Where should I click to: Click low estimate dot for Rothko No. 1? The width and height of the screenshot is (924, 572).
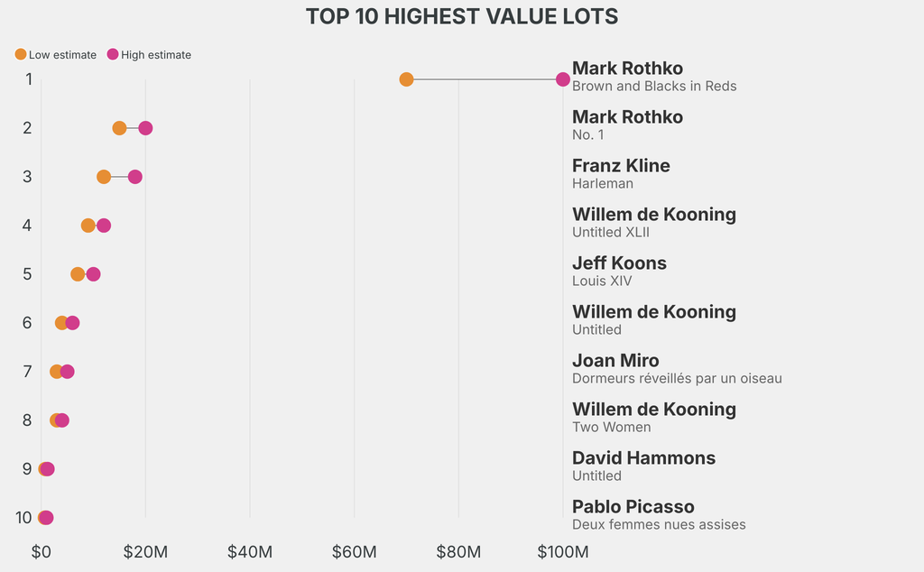click(119, 128)
